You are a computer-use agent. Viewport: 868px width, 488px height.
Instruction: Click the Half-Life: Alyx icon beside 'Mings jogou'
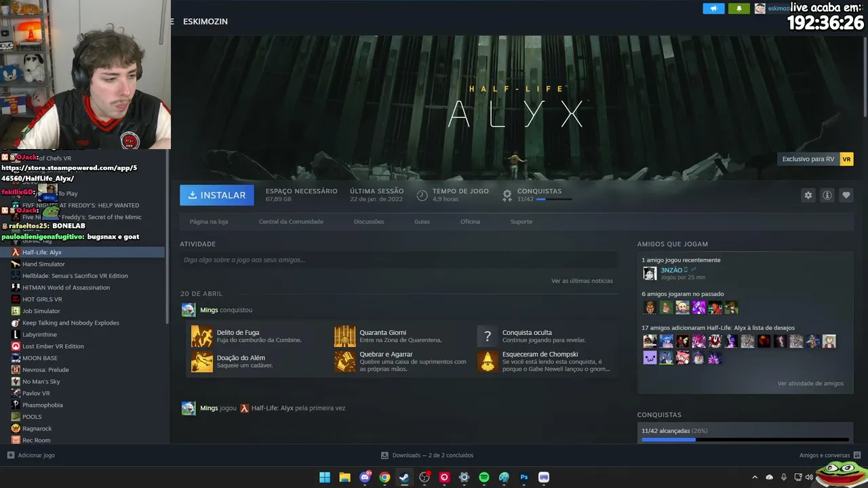tap(245, 408)
